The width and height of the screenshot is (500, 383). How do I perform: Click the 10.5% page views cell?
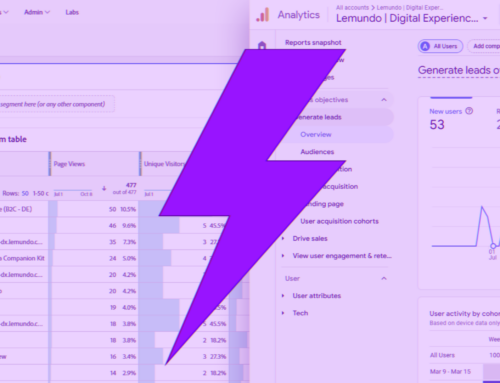128,209
